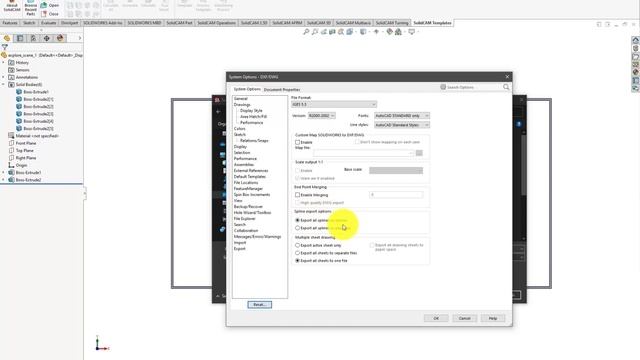Switch to the Document Properties tab
Viewport: 640px width, 360px height.
coord(282,89)
